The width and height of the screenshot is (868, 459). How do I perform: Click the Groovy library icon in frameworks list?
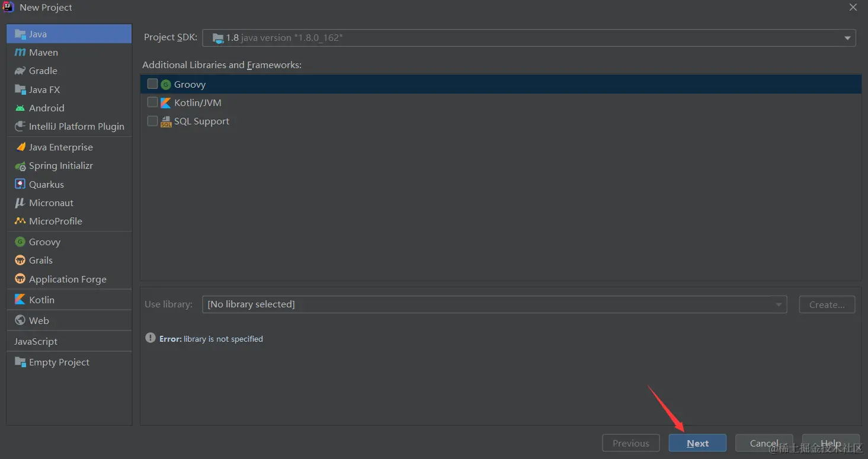(x=166, y=85)
